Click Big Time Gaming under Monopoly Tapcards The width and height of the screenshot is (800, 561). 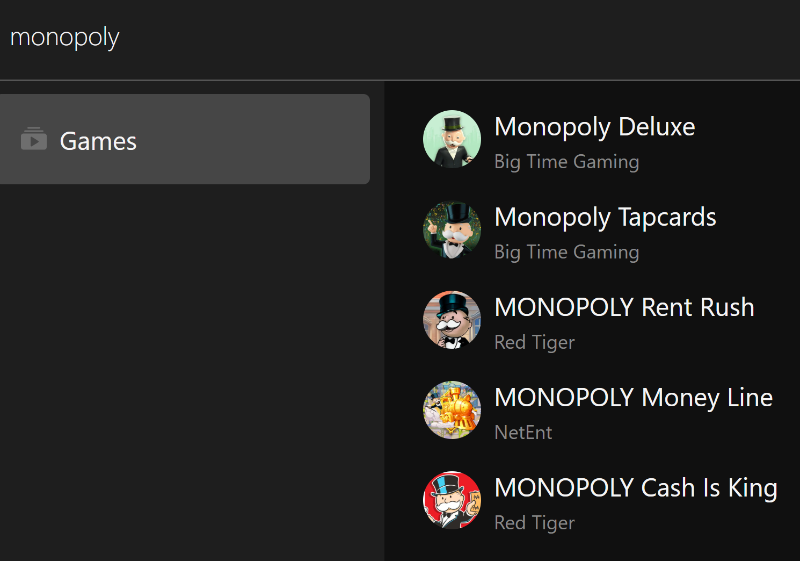566,252
